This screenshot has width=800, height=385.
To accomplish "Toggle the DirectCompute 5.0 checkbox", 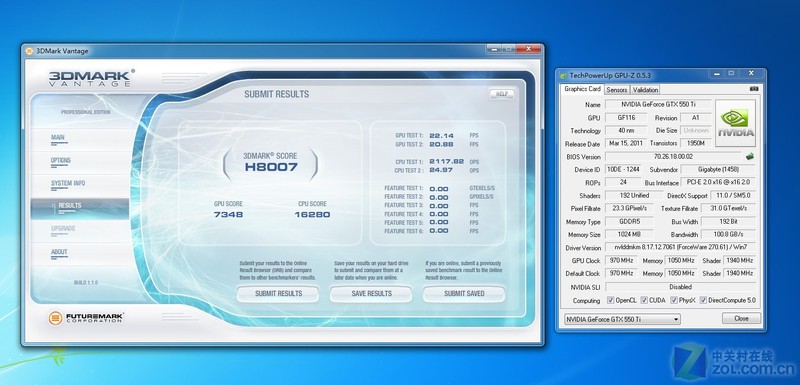I will point(703,300).
